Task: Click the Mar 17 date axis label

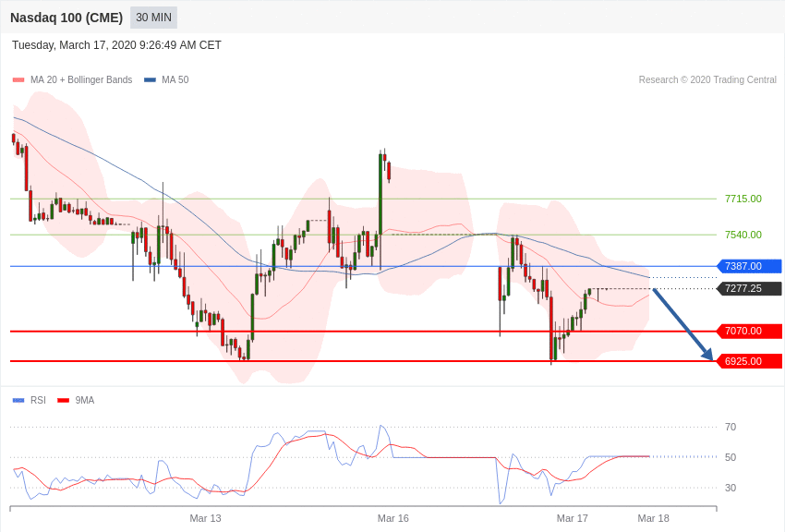Action: pyautogui.click(x=573, y=518)
